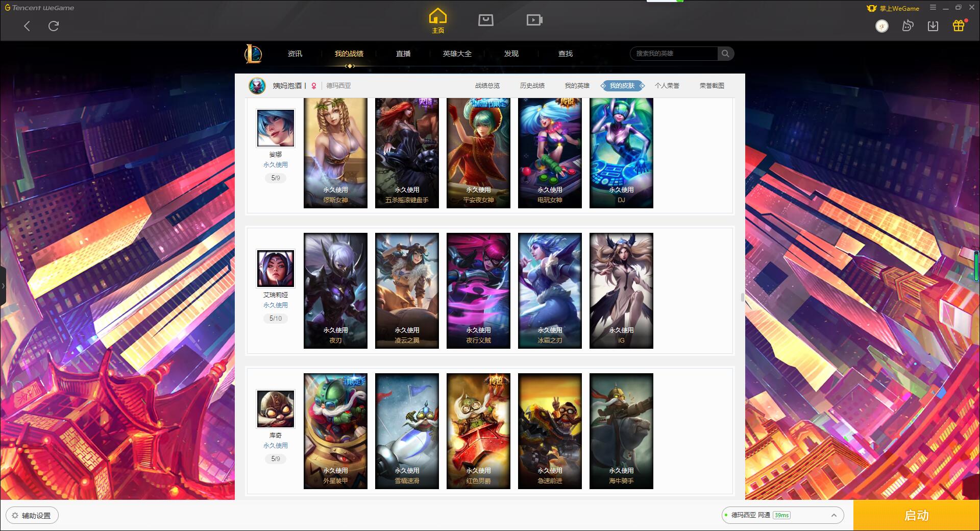The image size is (980, 531).
Task: Open the 我的战绩 menu
Action: pos(349,54)
